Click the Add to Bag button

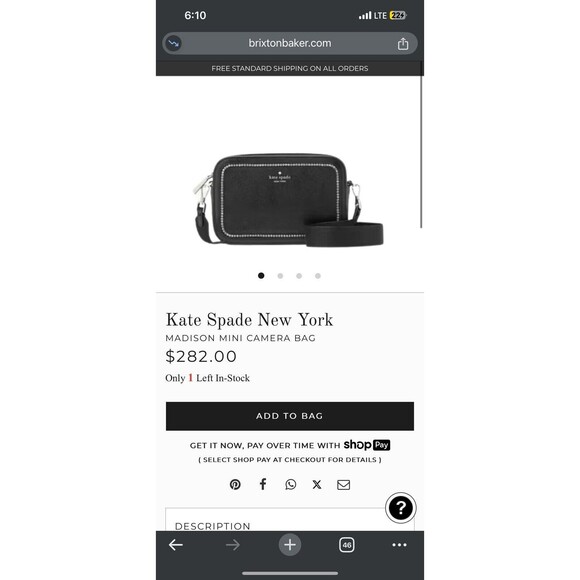point(290,416)
